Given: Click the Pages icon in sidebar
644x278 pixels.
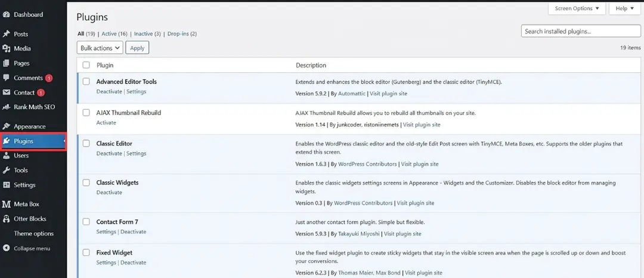Looking at the screenshot, I should [6, 63].
